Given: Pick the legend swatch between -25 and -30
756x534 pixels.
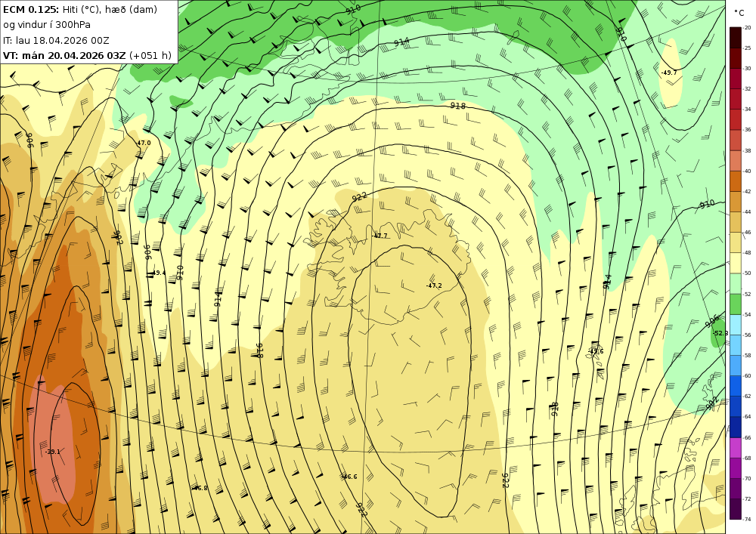Looking at the screenshot, I should pos(736,58).
